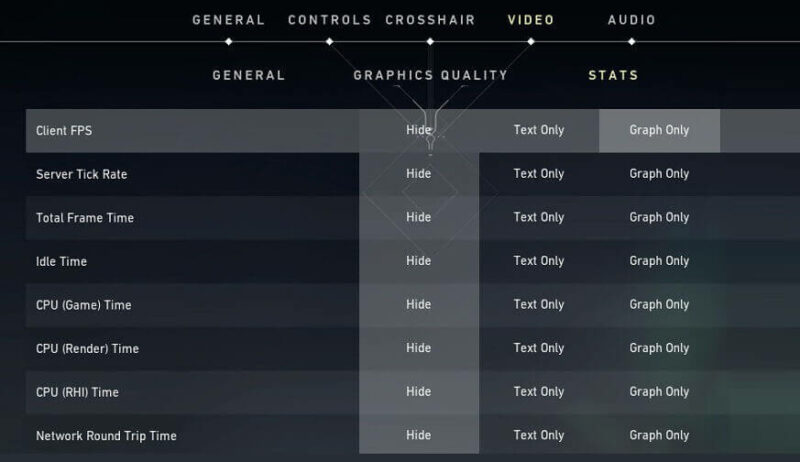
Task: Set Network Round Trip Time to Graph Only
Action: point(659,435)
